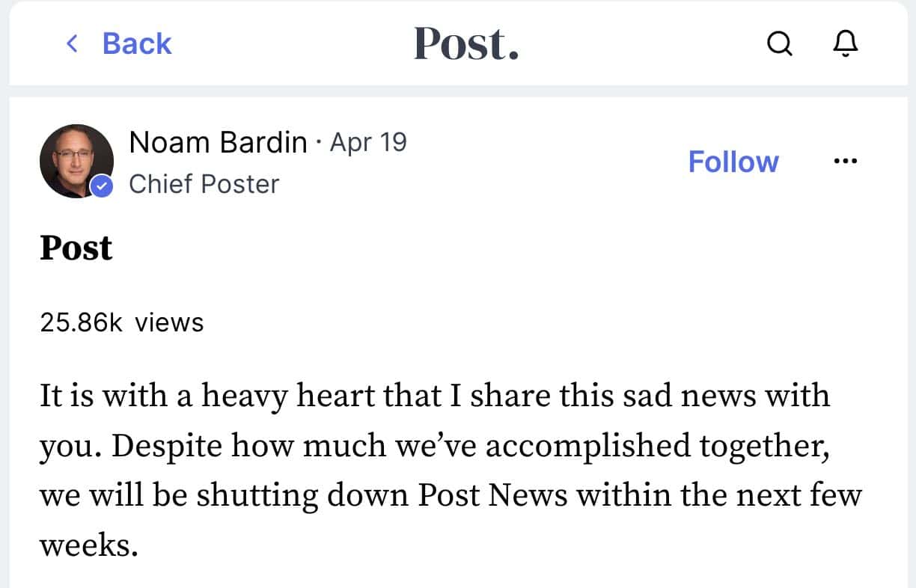The height and width of the screenshot is (588, 916).
Task: Go back using the Back link
Action: point(136,43)
